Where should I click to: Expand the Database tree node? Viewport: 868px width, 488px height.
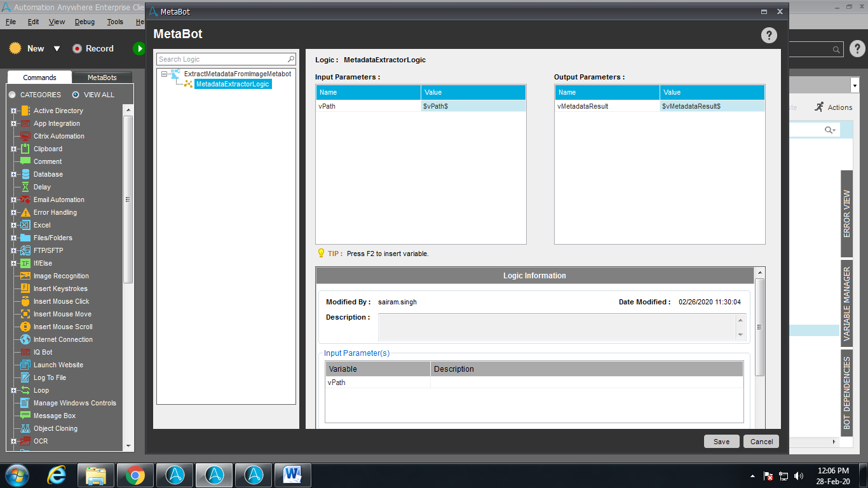click(13, 174)
